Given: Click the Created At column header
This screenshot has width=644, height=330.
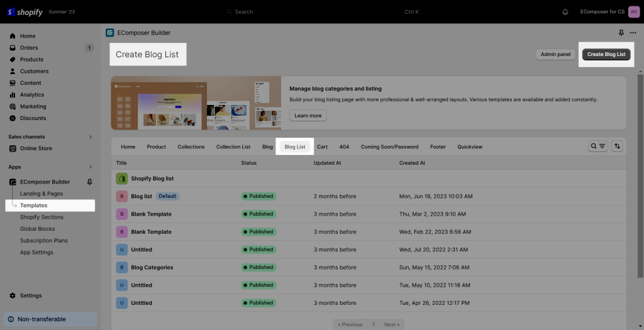Looking at the screenshot, I should (x=412, y=163).
